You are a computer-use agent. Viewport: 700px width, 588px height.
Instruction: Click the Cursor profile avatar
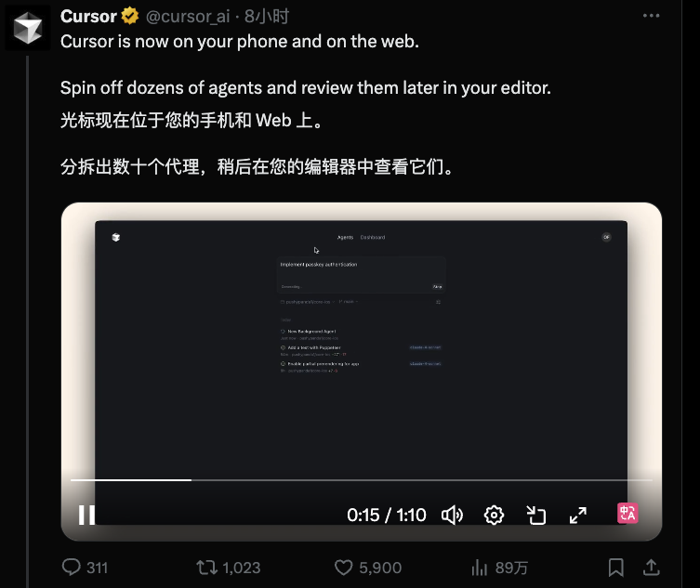pyautogui.click(x=28, y=28)
